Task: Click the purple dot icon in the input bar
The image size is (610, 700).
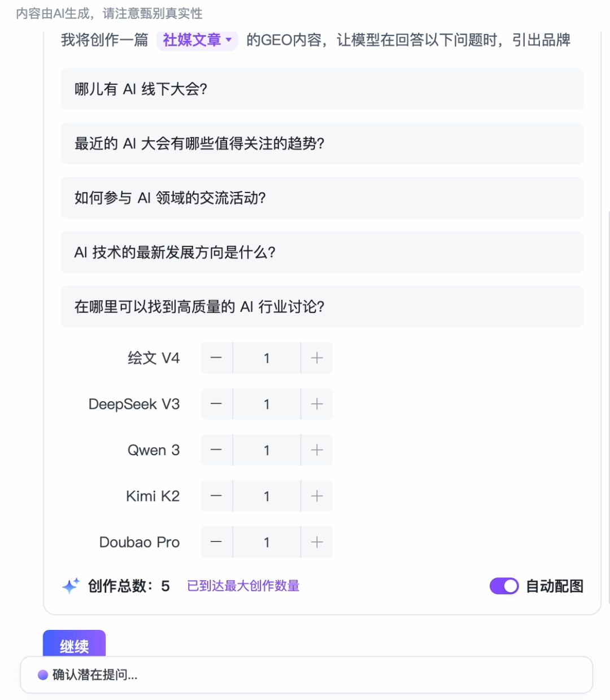Action: tap(42, 675)
